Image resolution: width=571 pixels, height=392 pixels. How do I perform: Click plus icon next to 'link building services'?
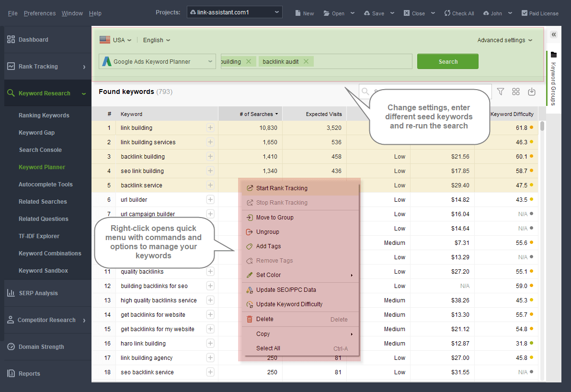point(210,142)
